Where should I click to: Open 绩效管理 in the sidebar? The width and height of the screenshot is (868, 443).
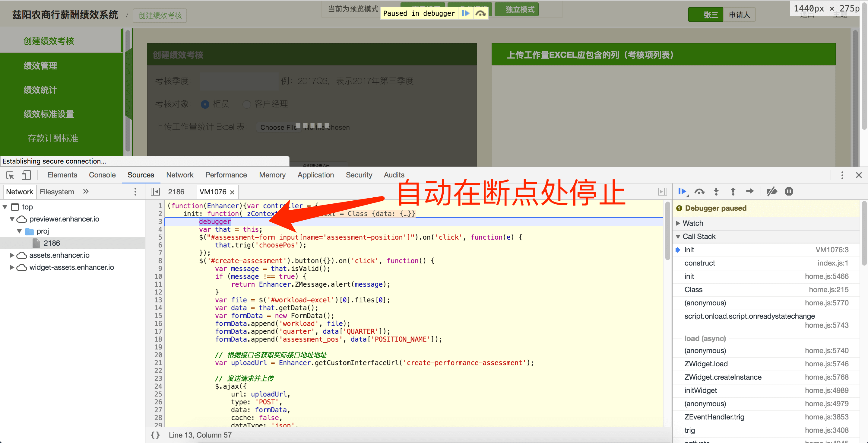tap(40, 65)
